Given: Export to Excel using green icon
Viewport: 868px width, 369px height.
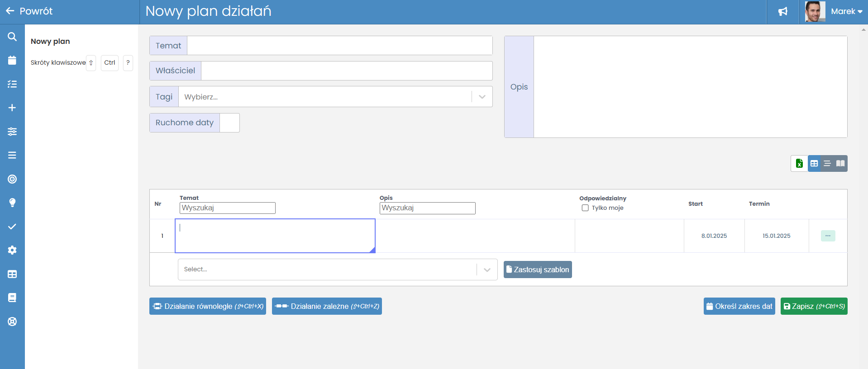Looking at the screenshot, I should (x=799, y=164).
